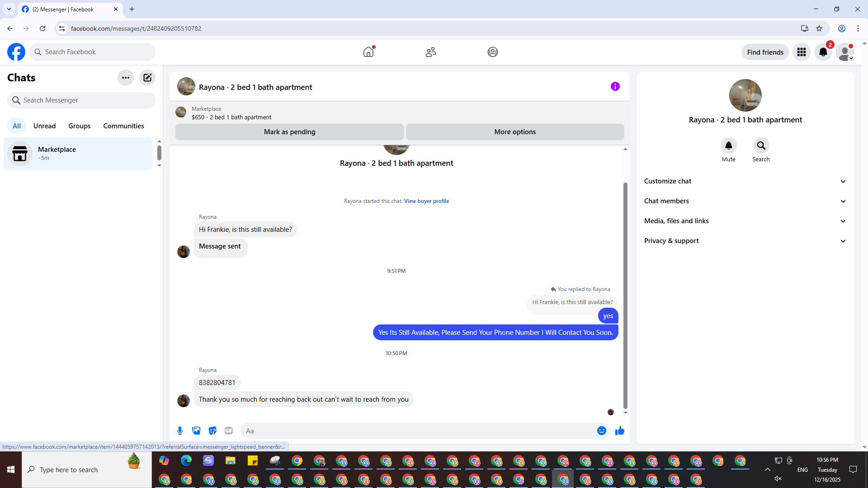Open Chrome profile icon
This screenshot has height=488, width=868.
[842, 28]
